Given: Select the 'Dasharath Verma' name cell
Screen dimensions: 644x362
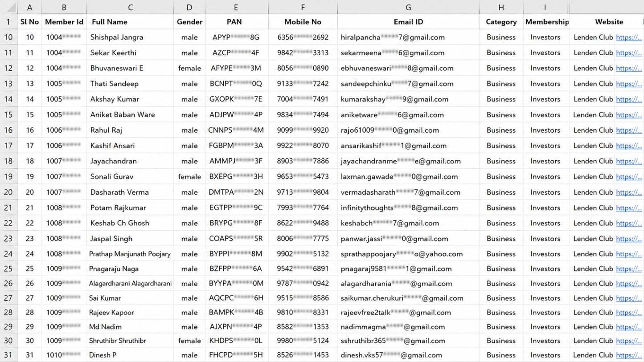Looking at the screenshot, I should pyautogui.click(x=130, y=192).
